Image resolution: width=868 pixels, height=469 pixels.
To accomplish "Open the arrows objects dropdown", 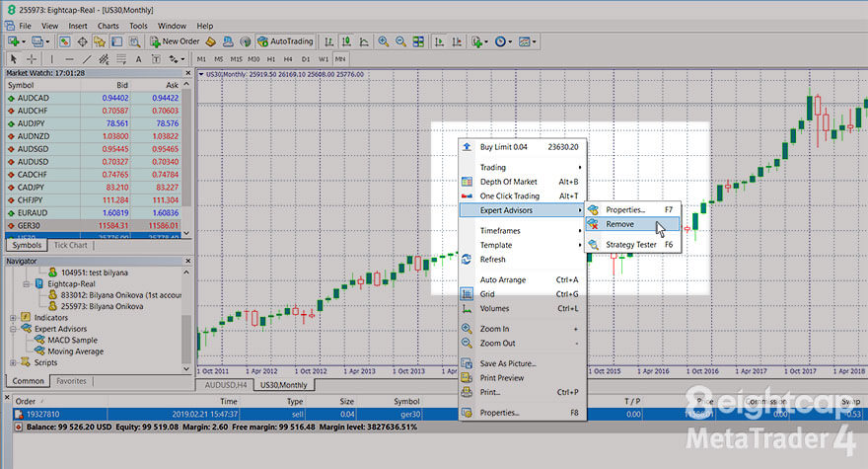I will point(182,59).
